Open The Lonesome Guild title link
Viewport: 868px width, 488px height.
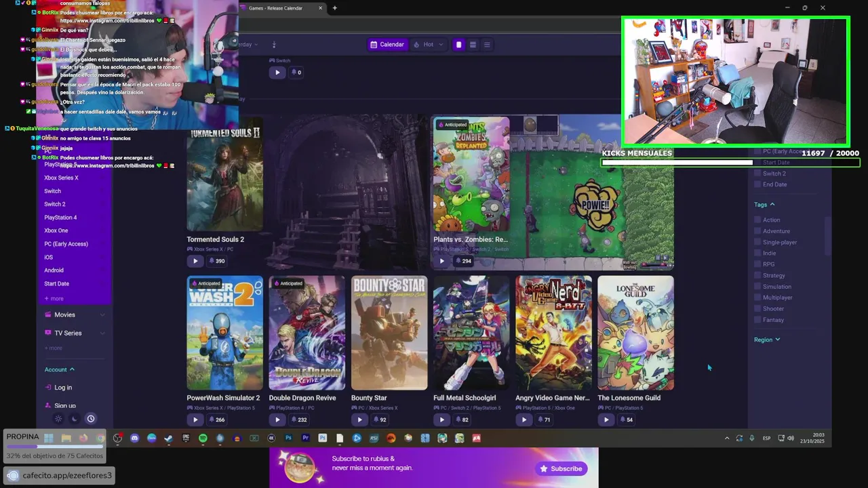click(629, 398)
